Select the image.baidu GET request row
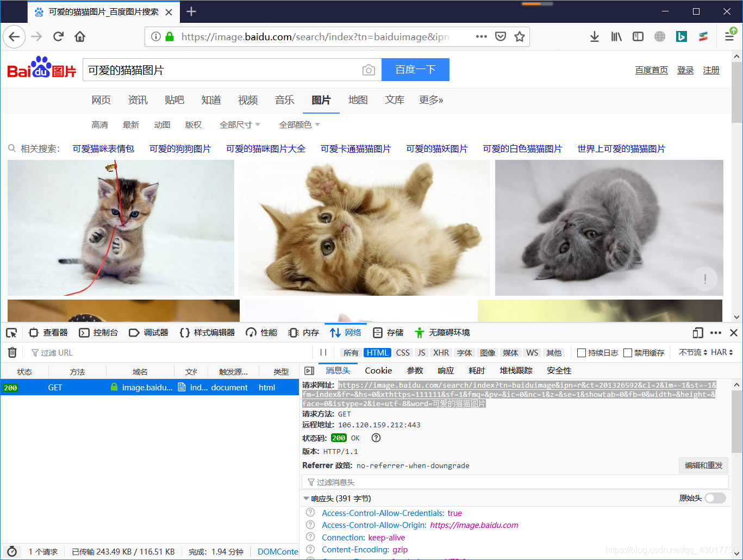The image size is (743, 560). click(149, 387)
